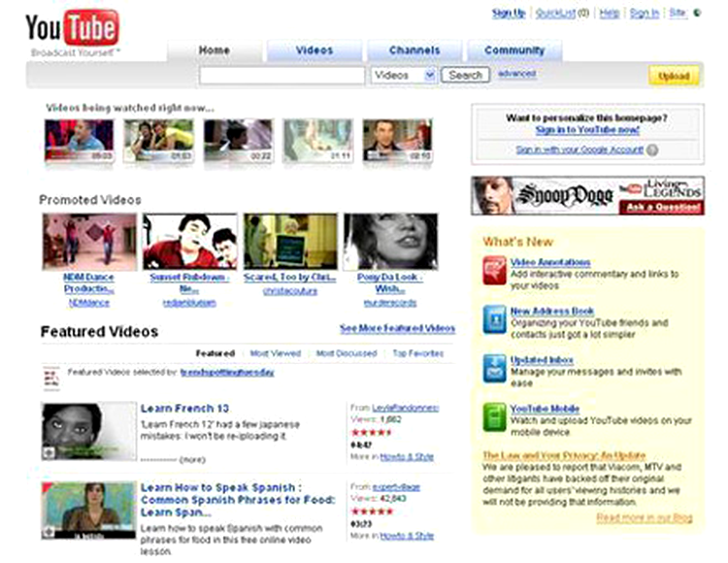Switch to the Home tab
The image size is (728, 563).
[215, 50]
